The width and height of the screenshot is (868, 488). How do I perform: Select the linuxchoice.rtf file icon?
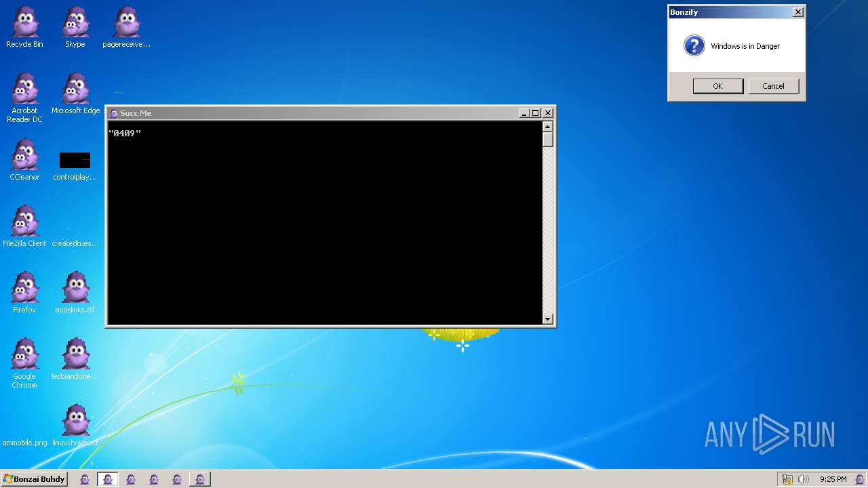pyautogui.click(x=75, y=426)
